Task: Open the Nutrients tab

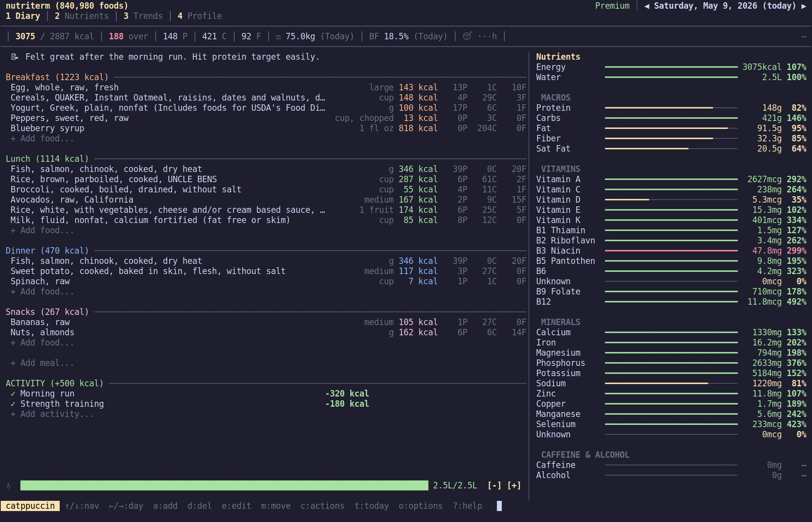Action: click(81, 16)
